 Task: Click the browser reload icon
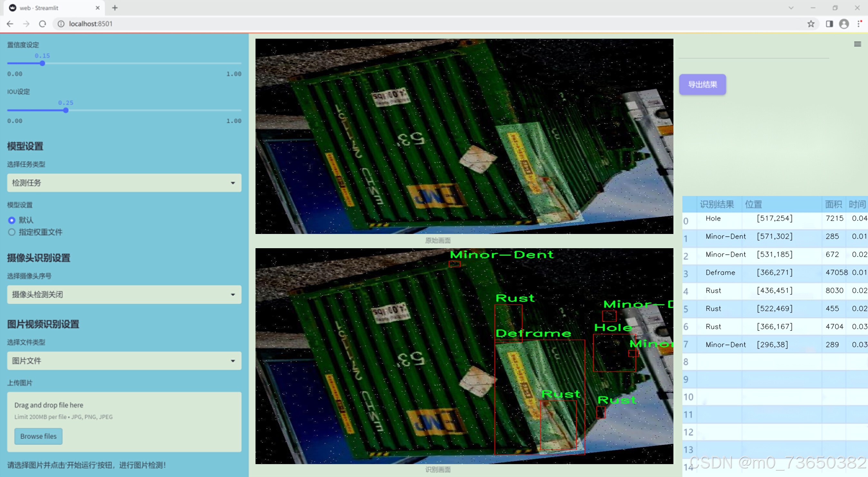tap(43, 24)
